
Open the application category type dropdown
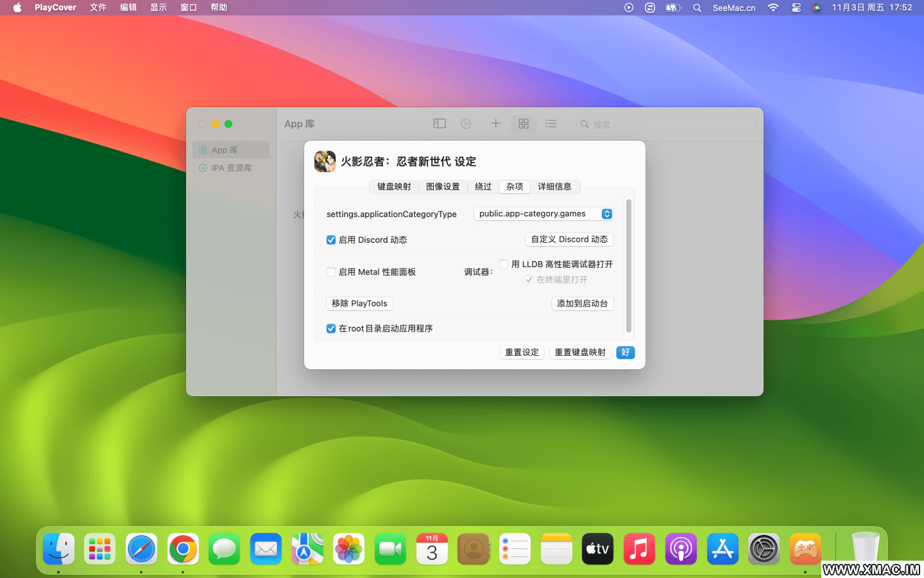point(543,214)
